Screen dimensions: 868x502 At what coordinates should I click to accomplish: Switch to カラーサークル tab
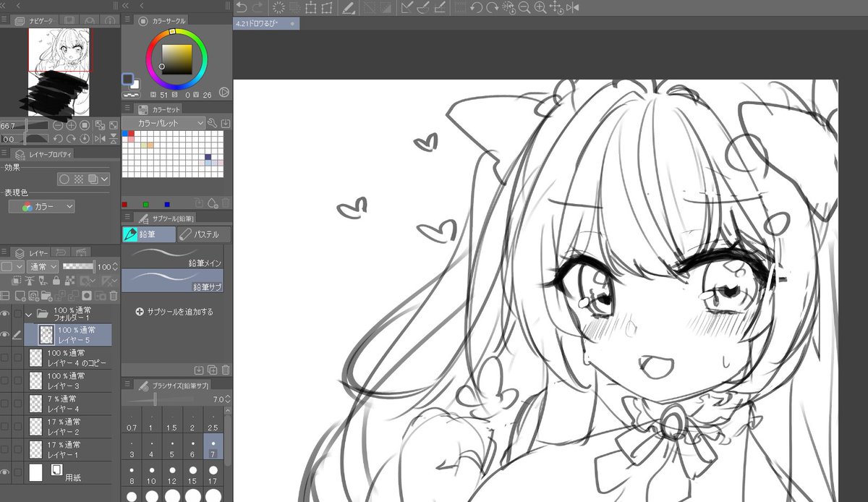[162, 20]
